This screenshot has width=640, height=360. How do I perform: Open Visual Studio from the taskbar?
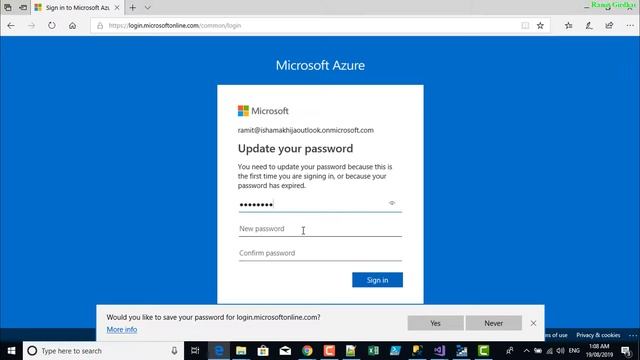(439, 351)
